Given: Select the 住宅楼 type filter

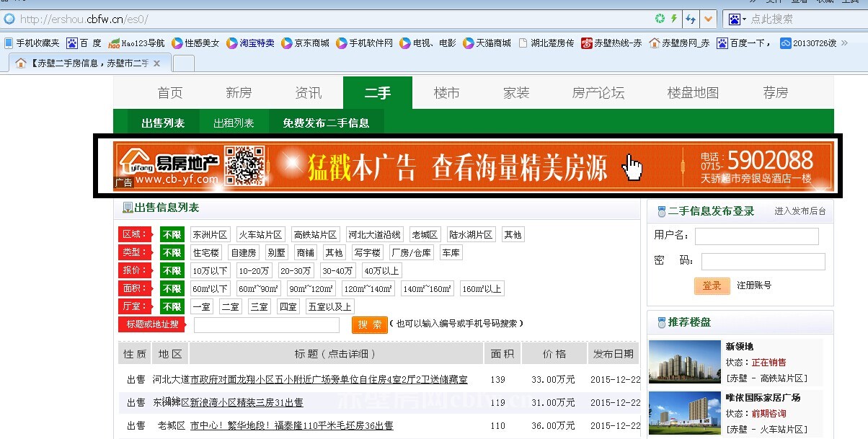Looking at the screenshot, I should (x=205, y=253).
